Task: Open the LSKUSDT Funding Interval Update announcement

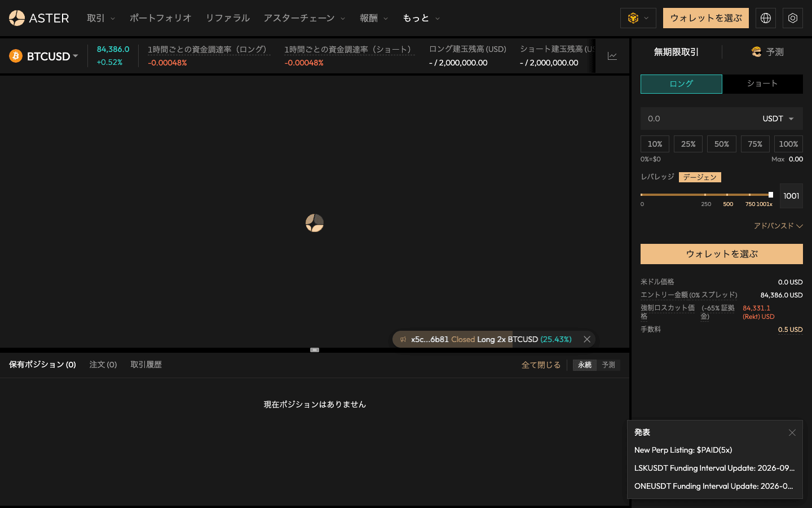Action: 714,468
